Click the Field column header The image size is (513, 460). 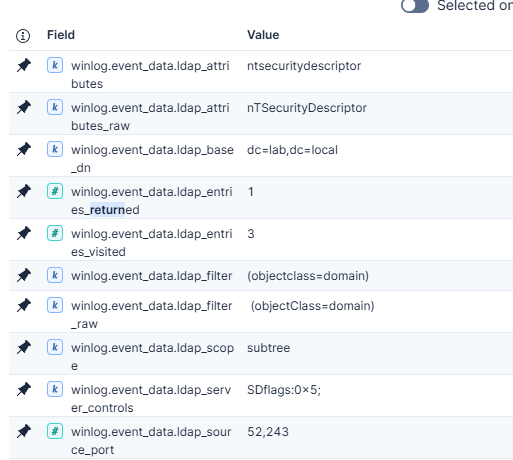[x=61, y=35]
